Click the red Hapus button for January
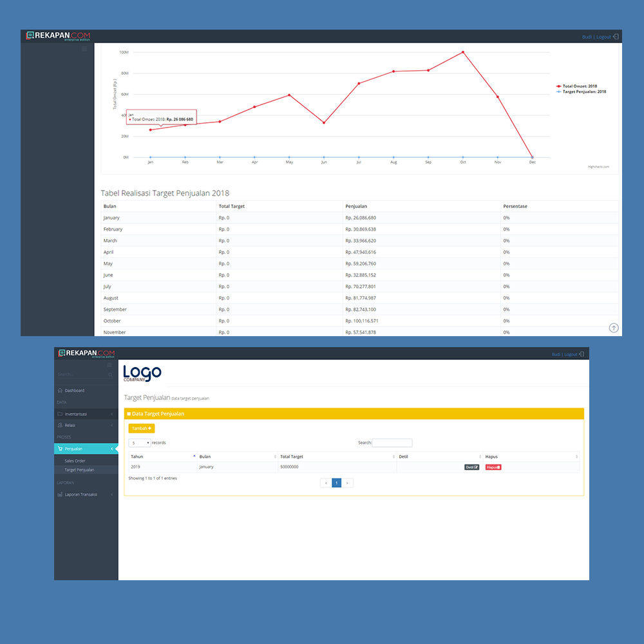 click(x=493, y=467)
